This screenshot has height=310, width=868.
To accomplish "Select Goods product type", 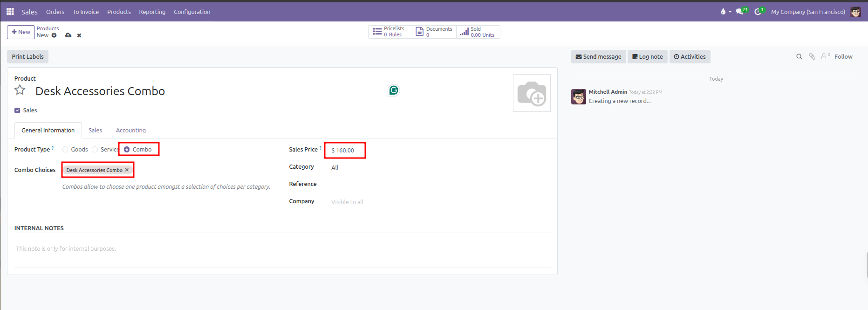I will click(65, 150).
